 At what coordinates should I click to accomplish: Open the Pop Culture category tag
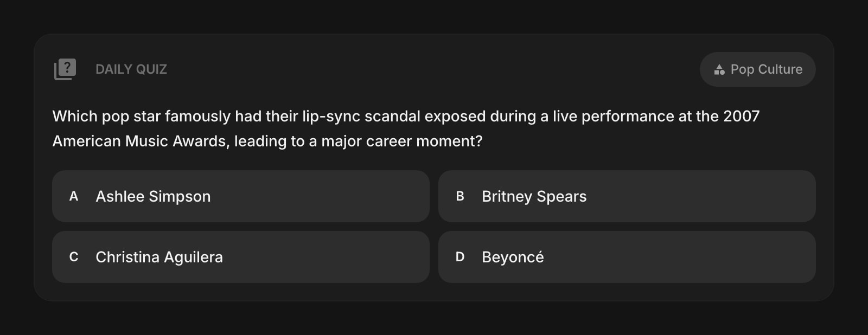click(x=757, y=69)
